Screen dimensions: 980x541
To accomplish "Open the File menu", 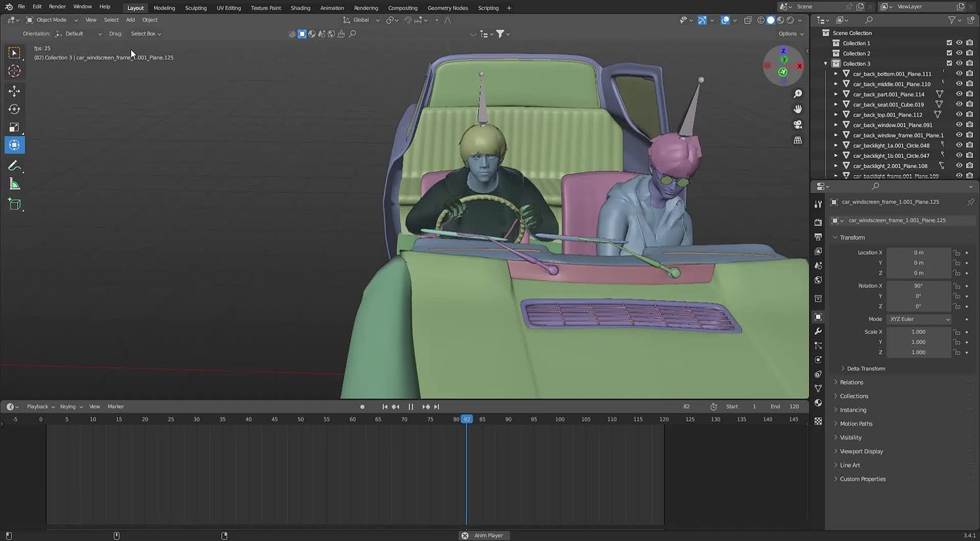I will (x=21, y=7).
